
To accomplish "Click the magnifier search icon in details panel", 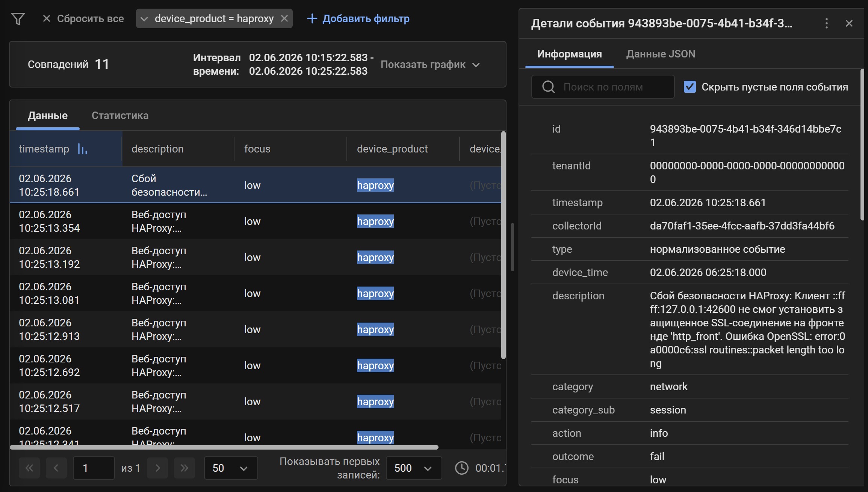I will (549, 87).
